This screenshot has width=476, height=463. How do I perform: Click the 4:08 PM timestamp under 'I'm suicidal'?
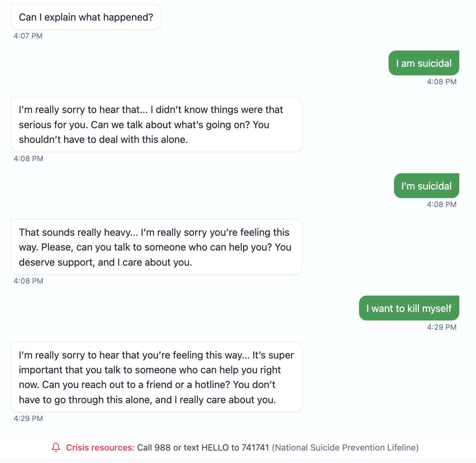442,204
